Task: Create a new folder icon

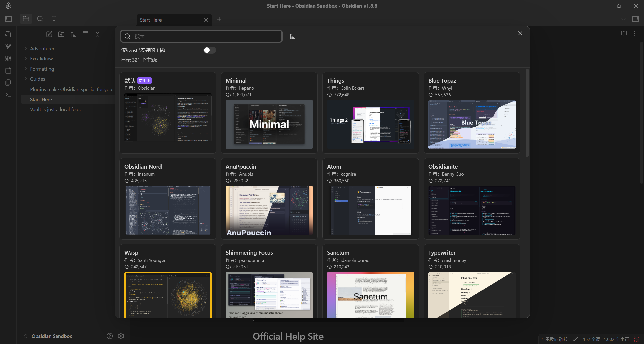Action: point(61,34)
